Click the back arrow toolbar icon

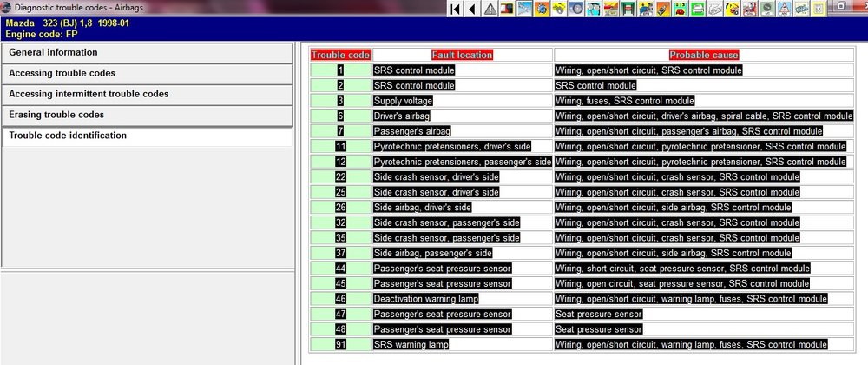[x=471, y=9]
